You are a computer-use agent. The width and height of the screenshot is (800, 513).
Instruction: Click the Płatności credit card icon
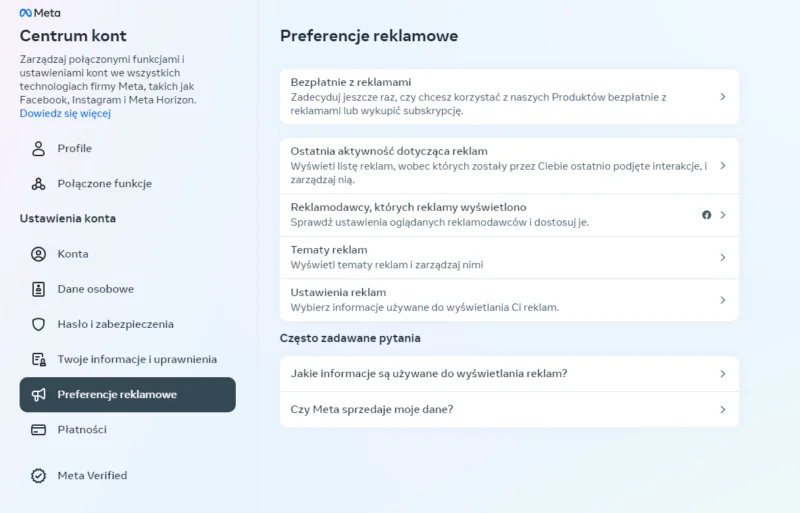(x=39, y=430)
